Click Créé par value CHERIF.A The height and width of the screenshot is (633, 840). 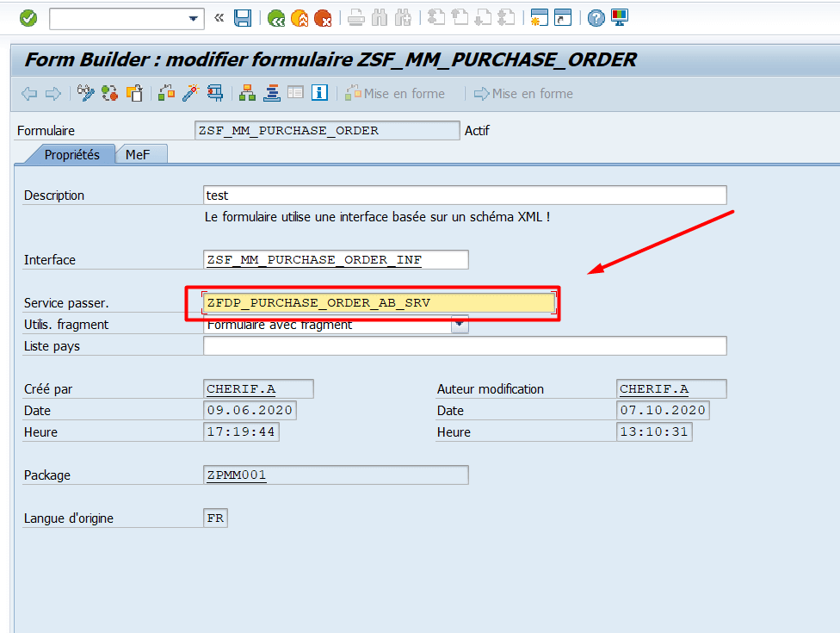click(x=259, y=389)
